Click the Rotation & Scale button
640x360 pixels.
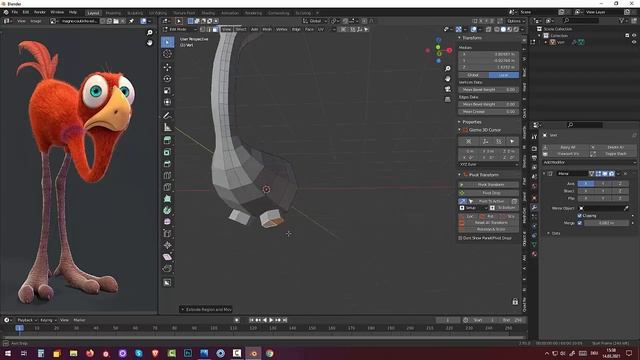[488, 229]
